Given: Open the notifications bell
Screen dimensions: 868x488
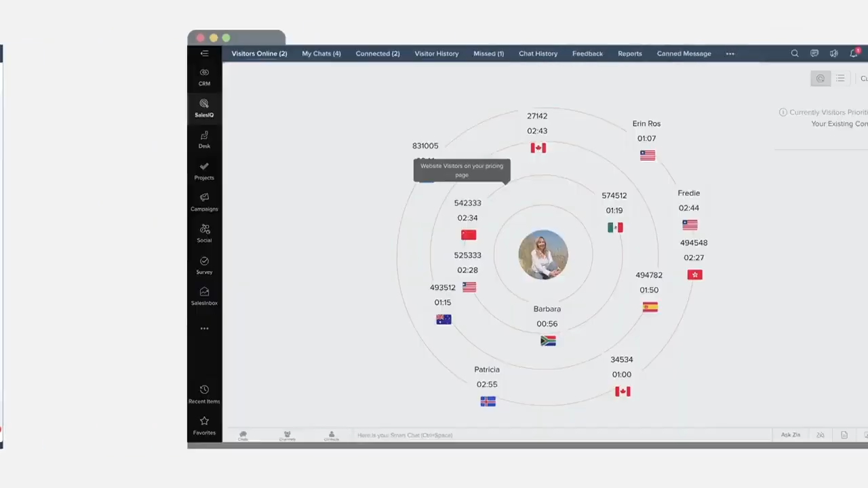Looking at the screenshot, I should tap(854, 54).
